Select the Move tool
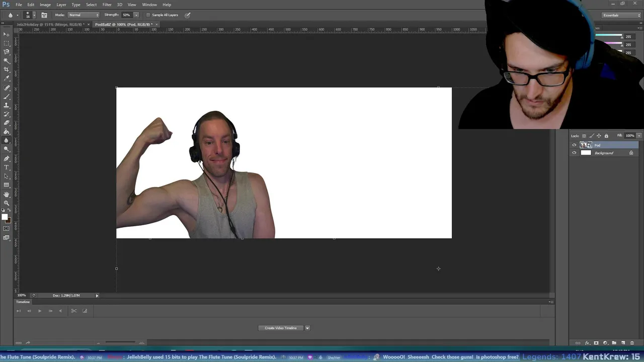Screen dimensions: 644x362 (x=7, y=34)
